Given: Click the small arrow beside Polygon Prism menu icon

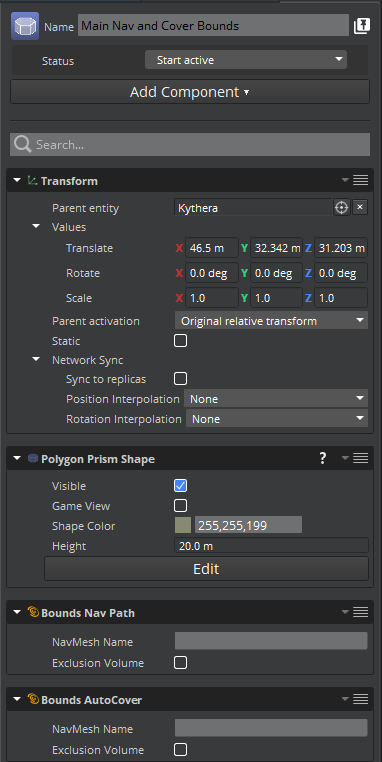Looking at the screenshot, I should pos(345,458).
